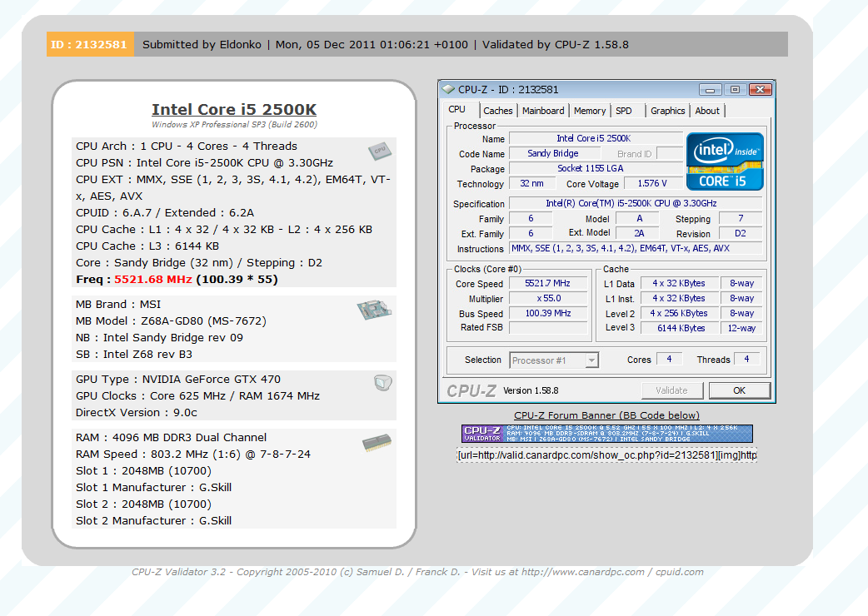Viewport: 868px width, 616px height.
Task: Click the L1 Data 4 x 32 KBytes value
Action: (x=681, y=283)
